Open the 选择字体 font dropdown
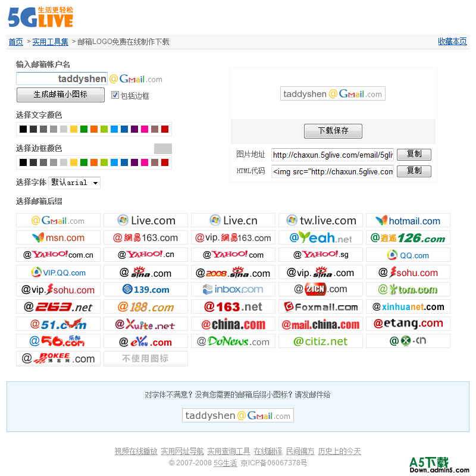Image resolution: width=476 pixels, height=476 pixels. tap(75, 183)
